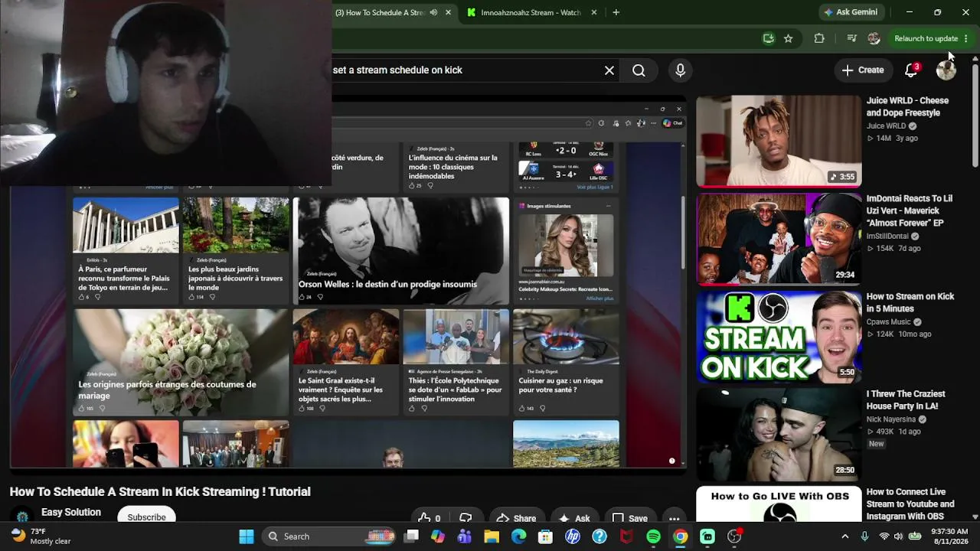The width and height of the screenshot is (980, 551).
Task: Like the video with the thumbs-up button
Action: tap(430, 518)
